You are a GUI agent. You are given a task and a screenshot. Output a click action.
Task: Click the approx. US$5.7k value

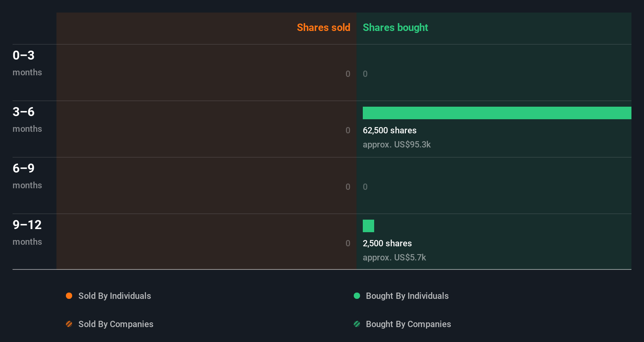pos(394,257)
